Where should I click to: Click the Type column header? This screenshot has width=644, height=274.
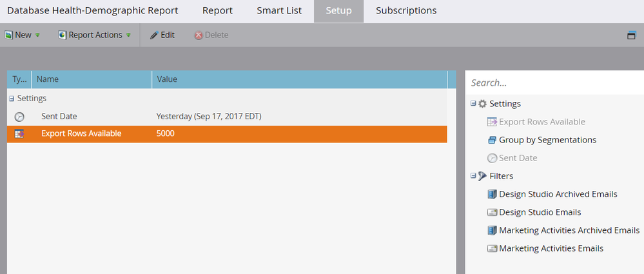point(19,79)
